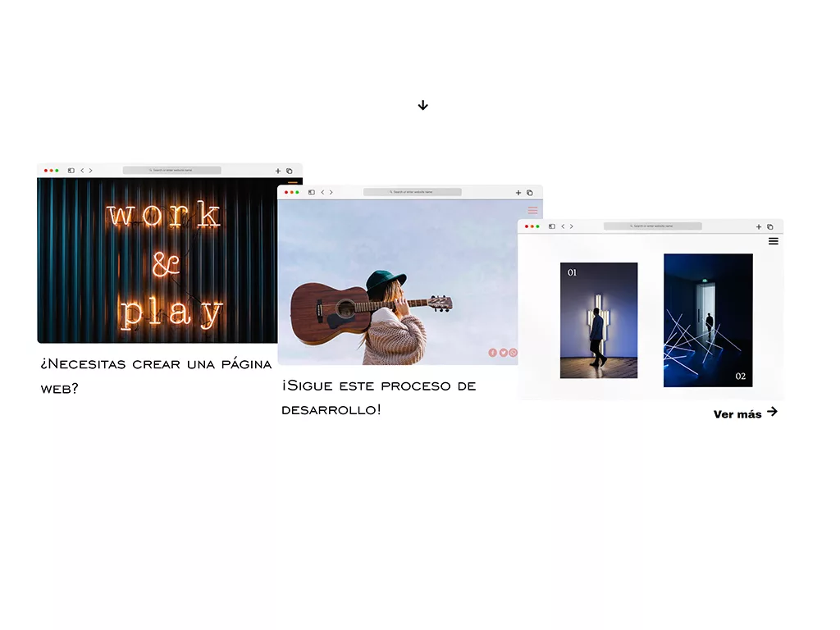Image resolution: width=840 pixels, height=630 pixels.
Task: Click back chevron in gallery window
Action: [x=563, y=226]
